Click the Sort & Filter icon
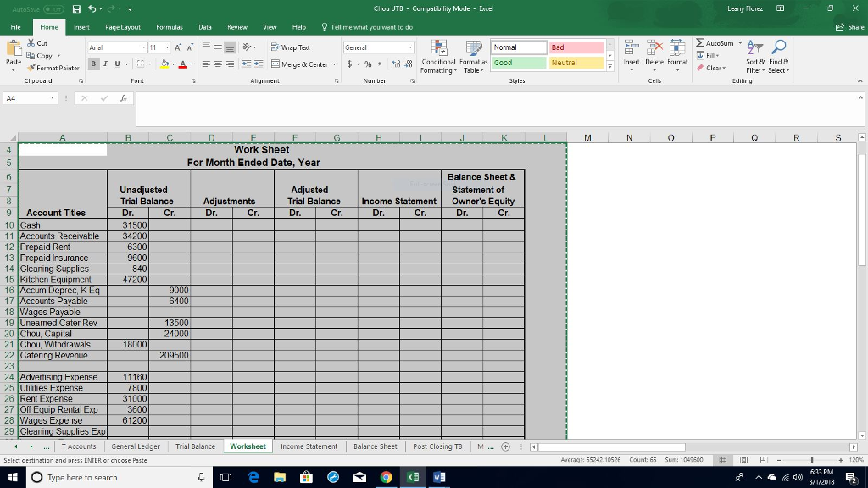Image resolution: width=868 pixels, height=488 pixels. pyautogui.click(x=754, y=50)
